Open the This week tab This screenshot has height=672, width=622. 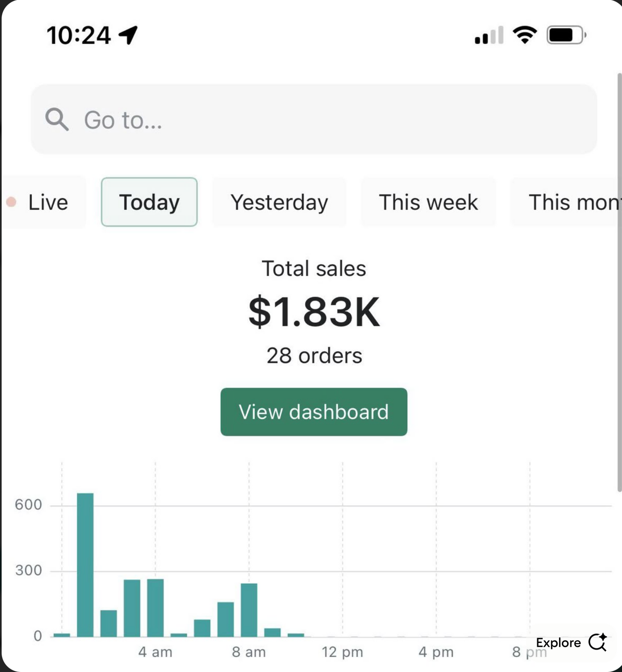click(428, 202)
